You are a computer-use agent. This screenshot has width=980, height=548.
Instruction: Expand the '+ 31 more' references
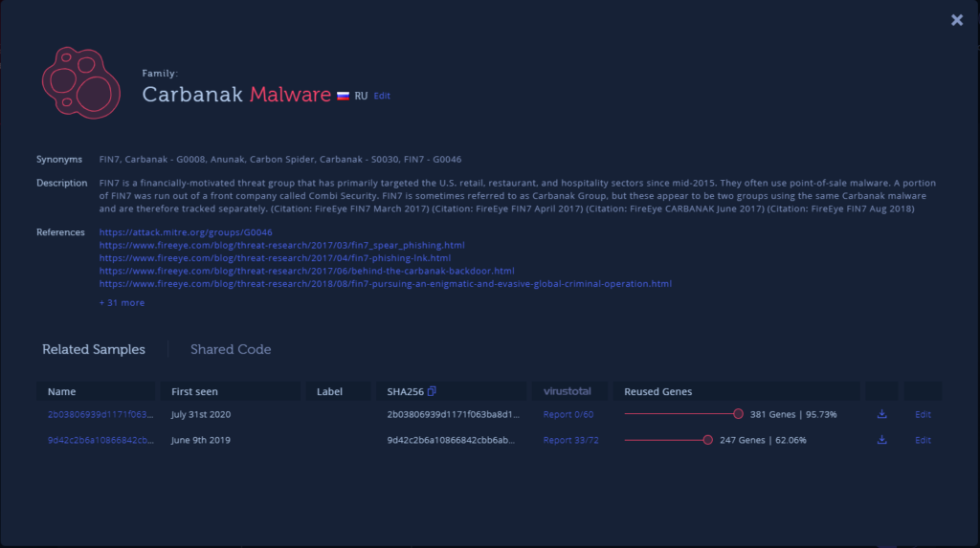[x=122, y=302]
